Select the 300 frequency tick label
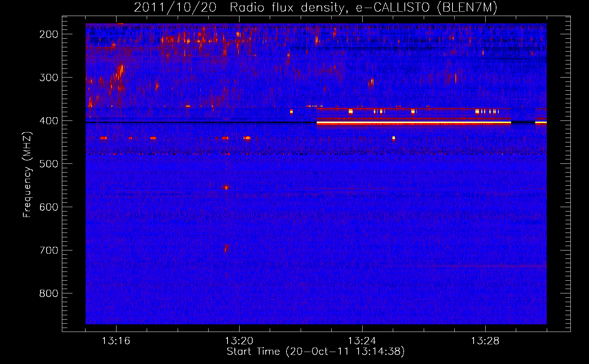 click(48, 78)
